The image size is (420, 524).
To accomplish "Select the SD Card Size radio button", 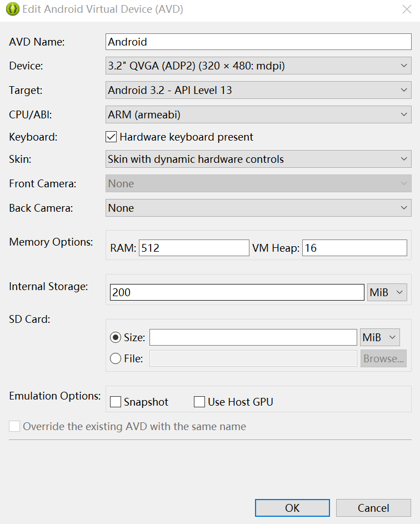I will pos(116,337).
